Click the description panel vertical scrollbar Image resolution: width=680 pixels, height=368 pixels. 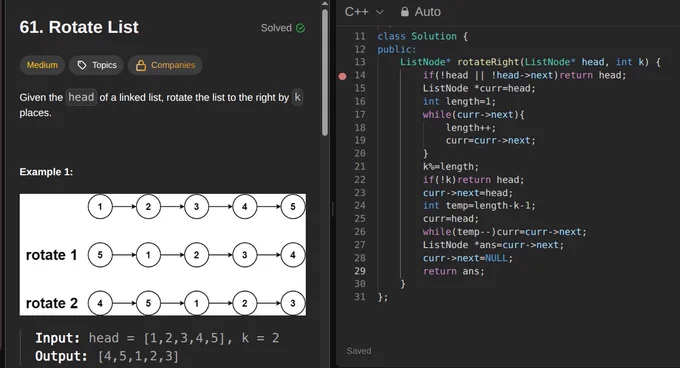[x=325, y=73]
